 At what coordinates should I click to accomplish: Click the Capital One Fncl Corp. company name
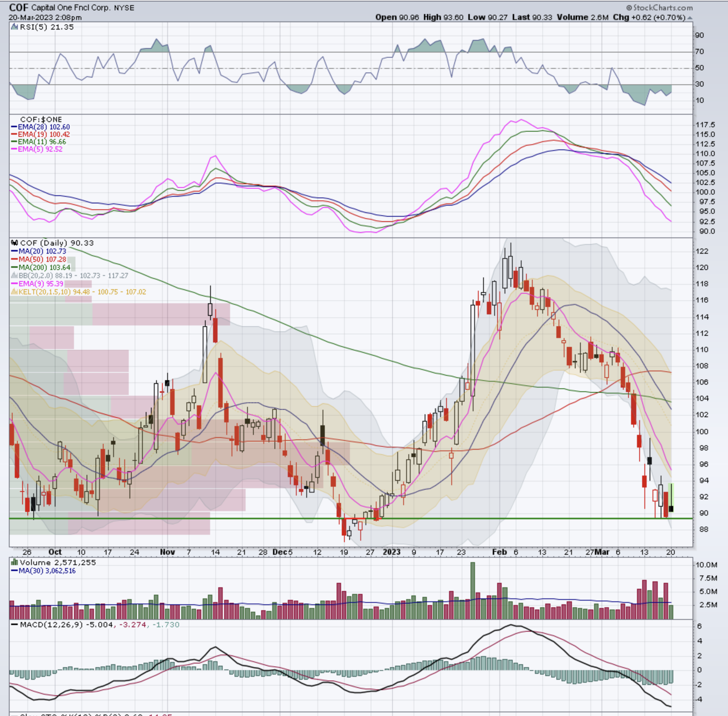[x=71, y=7]
